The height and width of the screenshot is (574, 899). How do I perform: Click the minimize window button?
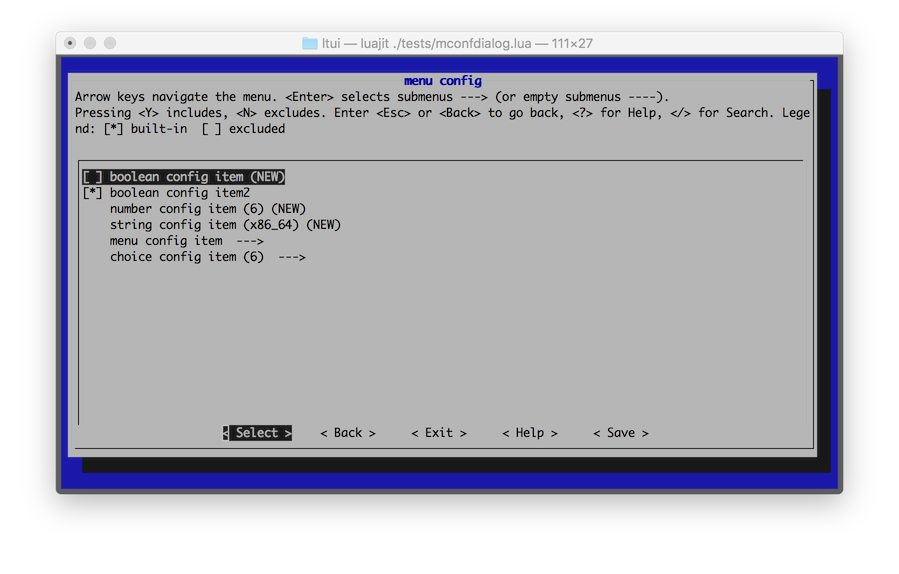[90, 43]
